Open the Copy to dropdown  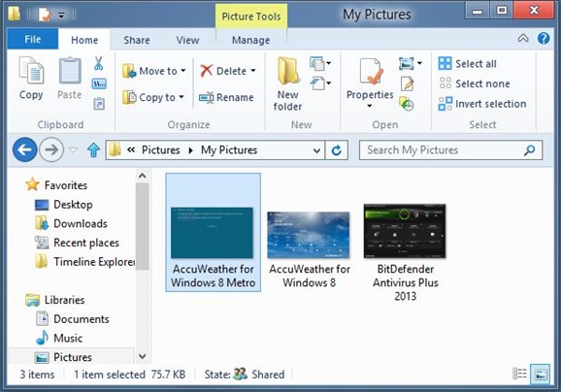(181, 97)
